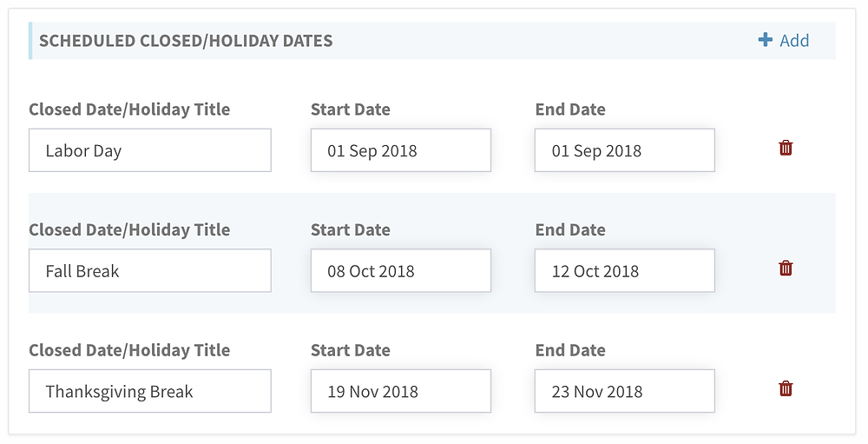
Task: Delete the Thanksgiving Break entry
Action: [x=786, y=388]
